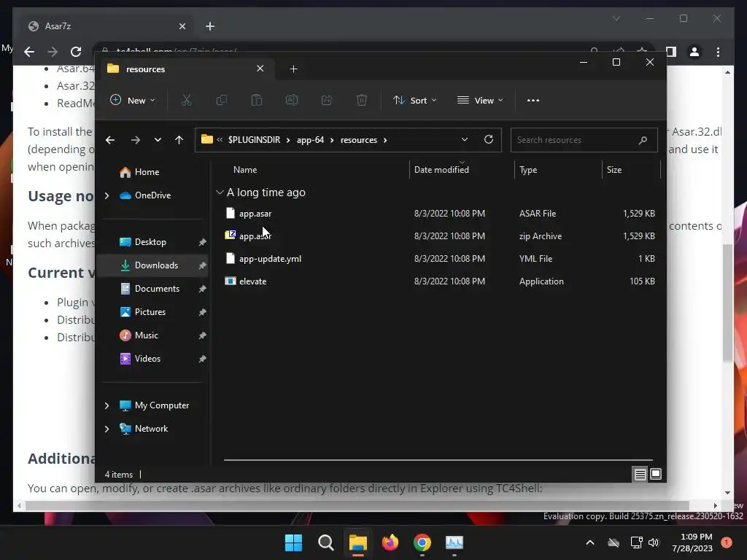Image resolution: width=747 pixels, height=560 pixels.
Task: Go back in Chrome browser
Action: pos(29,52)
